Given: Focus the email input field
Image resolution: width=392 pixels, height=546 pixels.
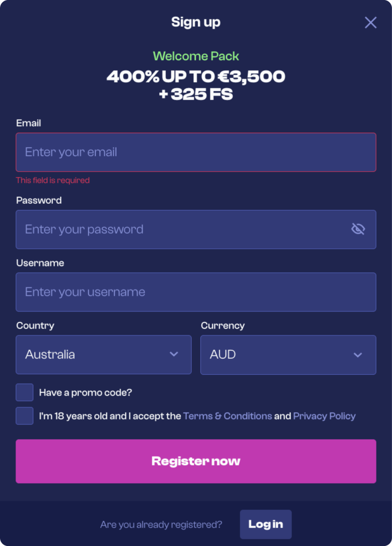Looking at the screenshot, I should pos(195,152).
